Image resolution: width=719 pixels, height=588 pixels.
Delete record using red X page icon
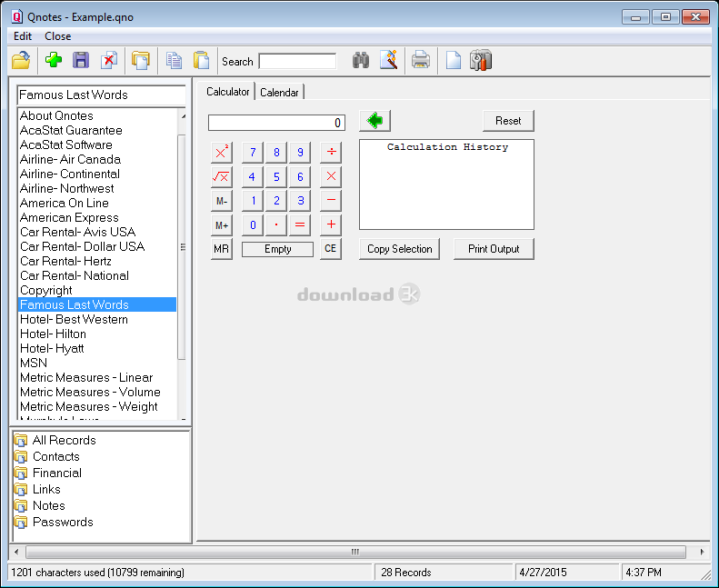(x=108, y=61)
